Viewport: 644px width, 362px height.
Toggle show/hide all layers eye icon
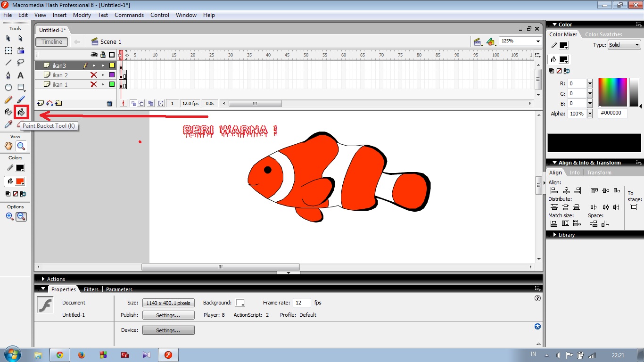[94, 55]
